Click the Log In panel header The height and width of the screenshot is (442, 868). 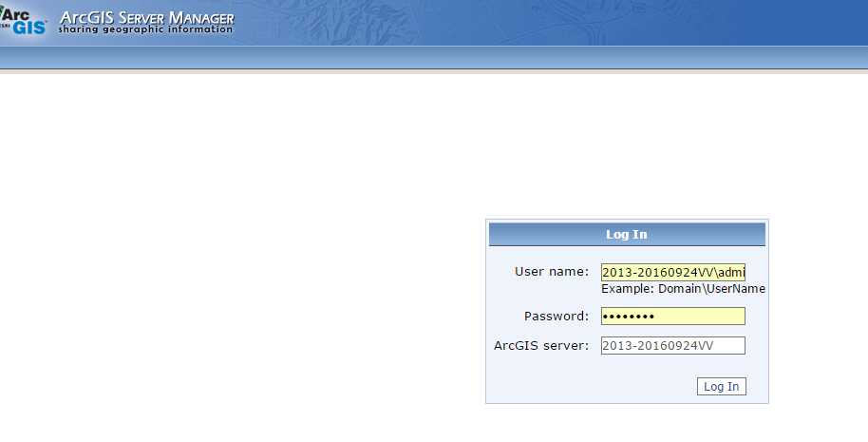tap(627, 234)
